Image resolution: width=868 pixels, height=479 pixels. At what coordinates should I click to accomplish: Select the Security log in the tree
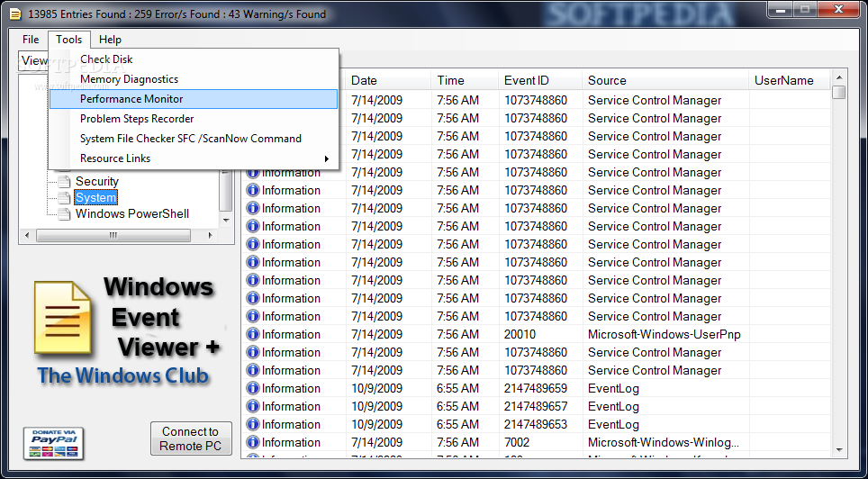[97, 181]
